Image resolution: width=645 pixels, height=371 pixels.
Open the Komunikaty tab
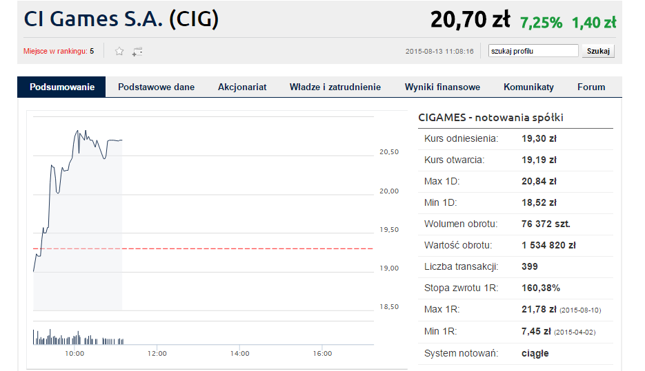click(529, 87)
